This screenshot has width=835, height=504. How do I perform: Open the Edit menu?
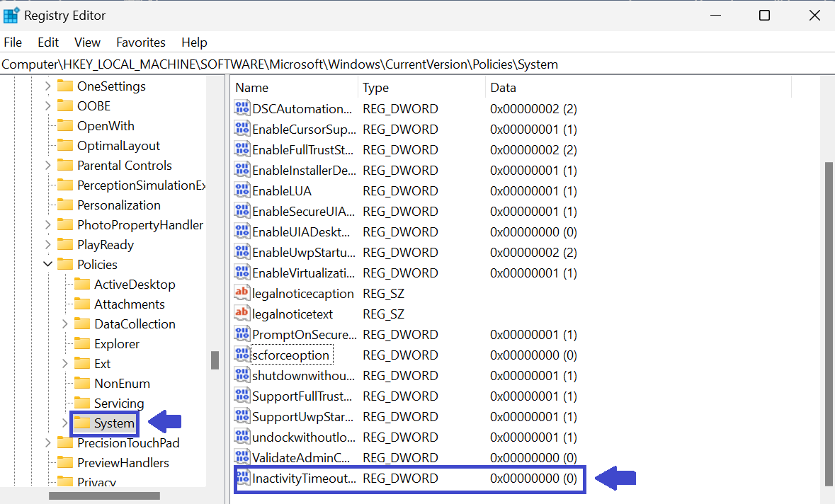coord(48,42)
